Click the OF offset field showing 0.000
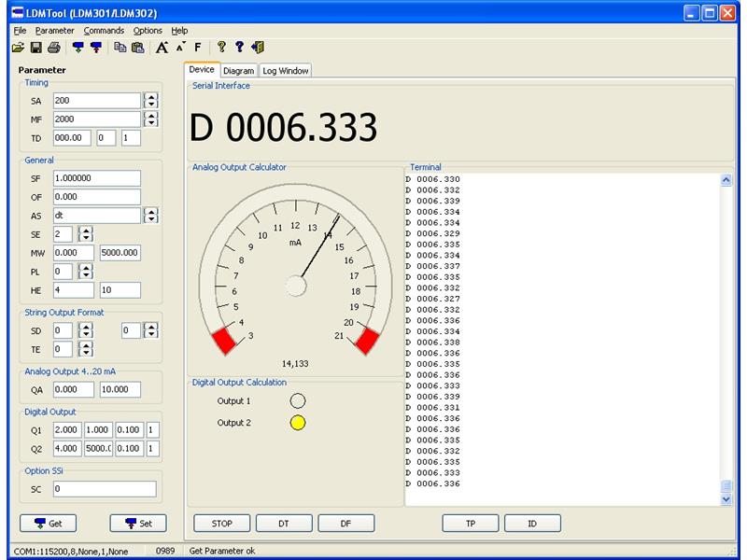The image size is (747, 560). point(97,197)
